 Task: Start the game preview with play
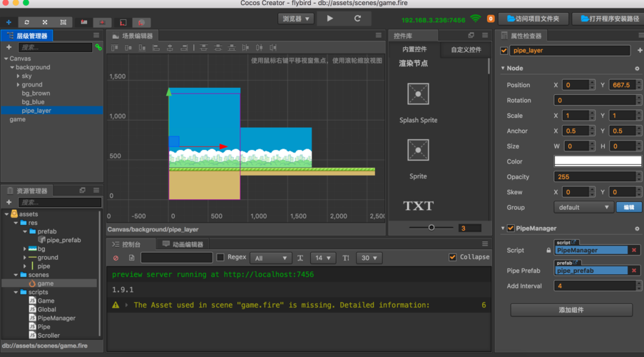tap(329, 19)
